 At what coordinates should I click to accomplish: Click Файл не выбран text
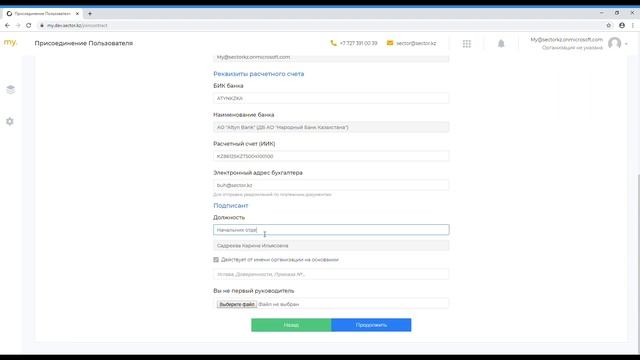[x=279, y=304]
